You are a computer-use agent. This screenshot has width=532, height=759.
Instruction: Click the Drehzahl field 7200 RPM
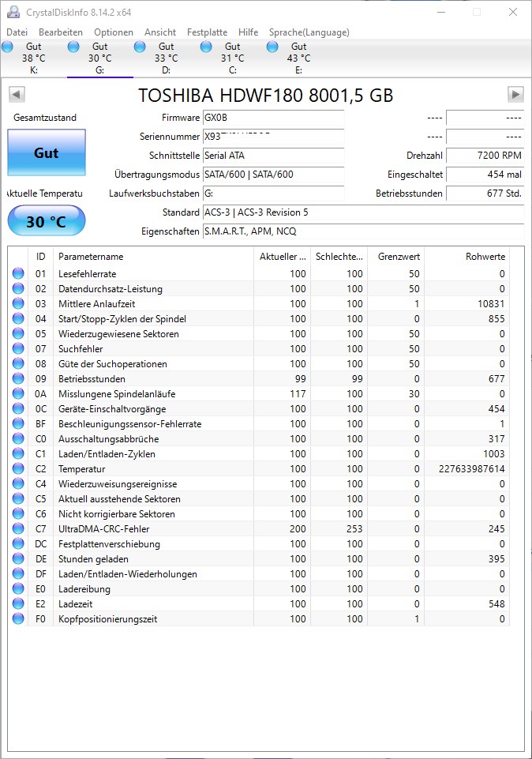pyautogui.click(x=485, y=156)
